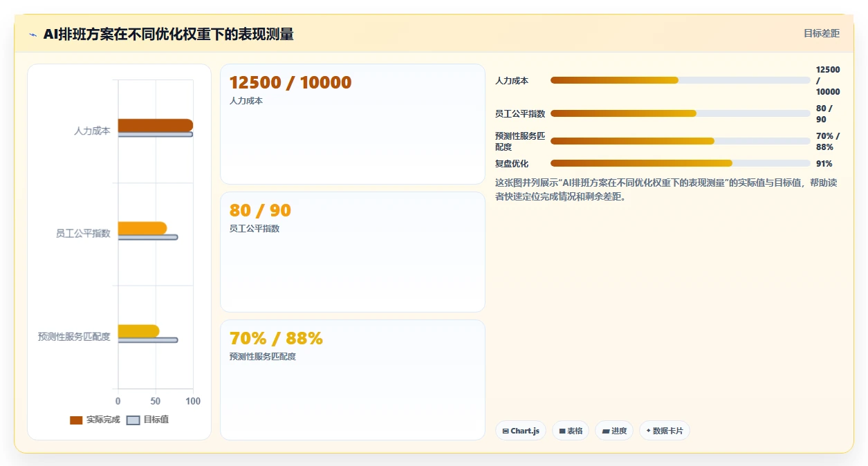Click the grey 目标值 legend swatch

click(133, 420)
